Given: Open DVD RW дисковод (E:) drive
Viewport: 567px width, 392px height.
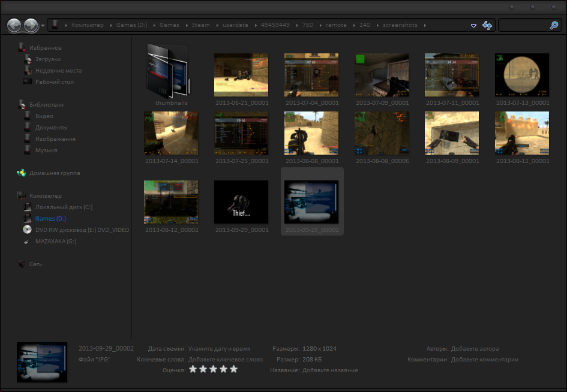Looking at the screenshot, I should click(82, 230).
